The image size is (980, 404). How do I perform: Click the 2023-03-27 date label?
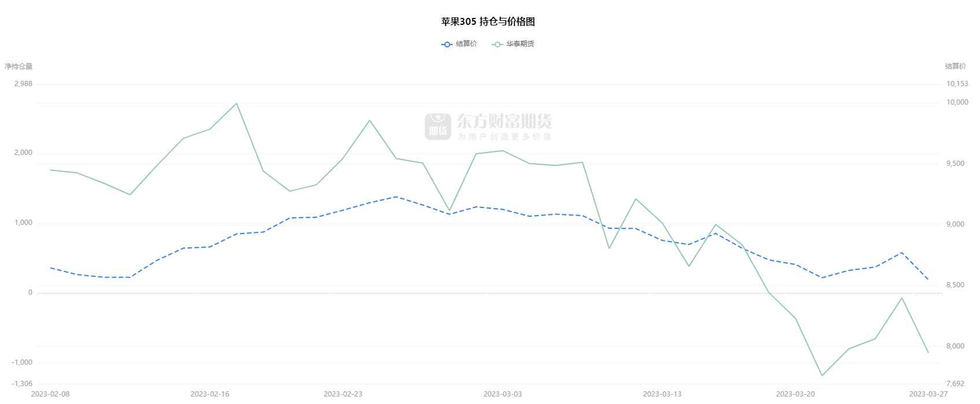(x=928, y=394)
